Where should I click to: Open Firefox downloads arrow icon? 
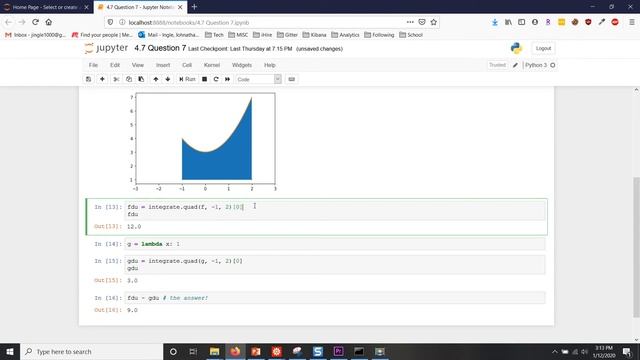pyautogui.click(x=495, y=22)
